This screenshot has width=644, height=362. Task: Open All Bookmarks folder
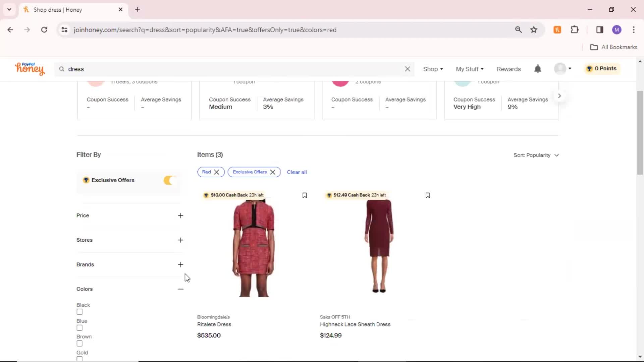click(613, 47)
